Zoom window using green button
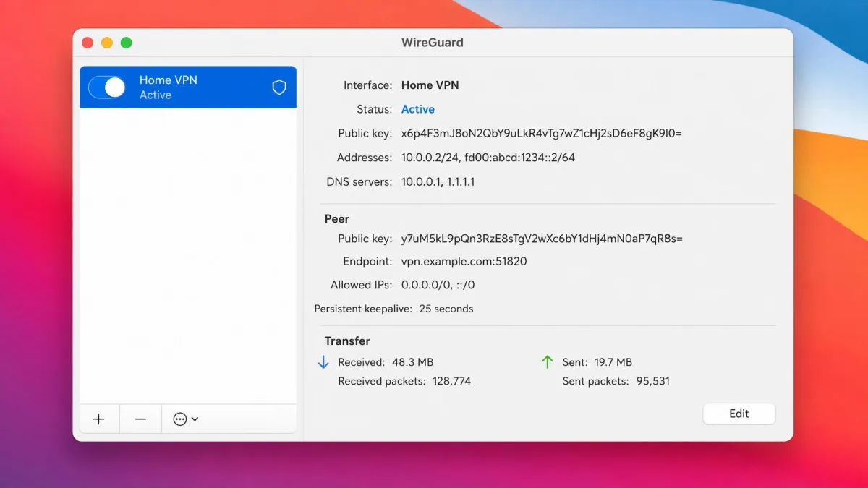Viewport: 868px width, 488px height. pos(126,43)
